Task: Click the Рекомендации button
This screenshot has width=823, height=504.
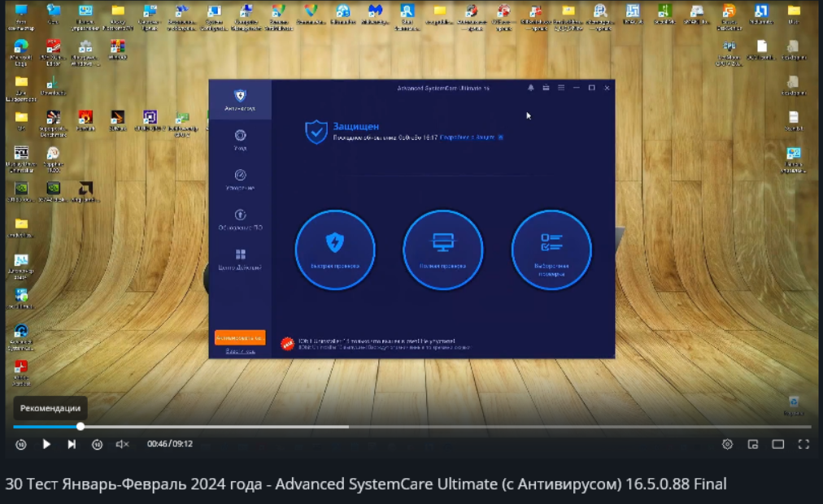Action: [x=50, y=408]
